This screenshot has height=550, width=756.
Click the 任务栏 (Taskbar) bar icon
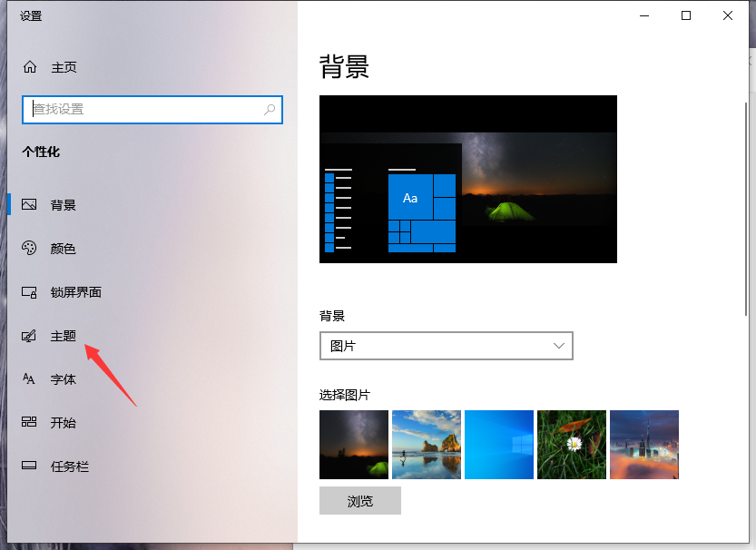(x=28, y=467)
